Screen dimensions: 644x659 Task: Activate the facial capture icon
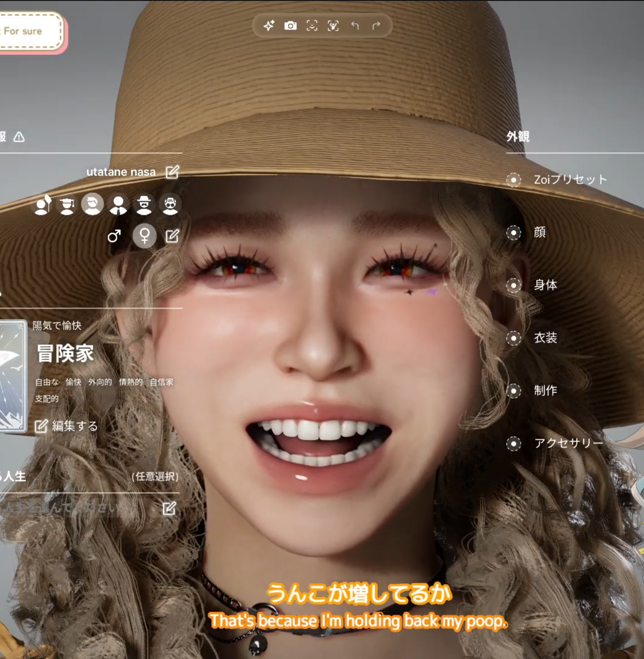pyautogui.click(x=312, y=26)
